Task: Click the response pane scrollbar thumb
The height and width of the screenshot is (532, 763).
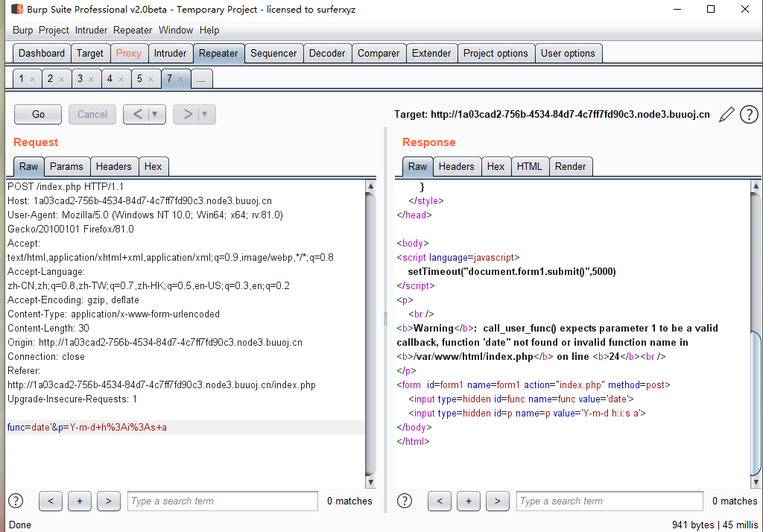Action: [756, 402]
